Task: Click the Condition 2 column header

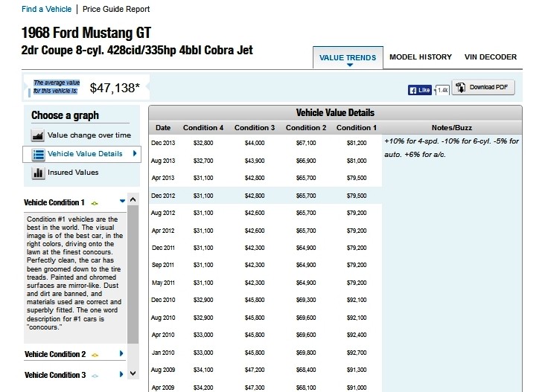Action: click(x=306, y=128)
